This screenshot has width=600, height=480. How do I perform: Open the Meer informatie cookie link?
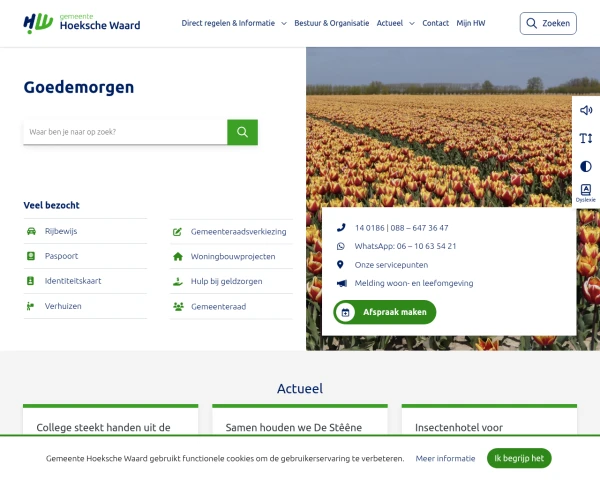pyautogui.click(x=445, y=458)
